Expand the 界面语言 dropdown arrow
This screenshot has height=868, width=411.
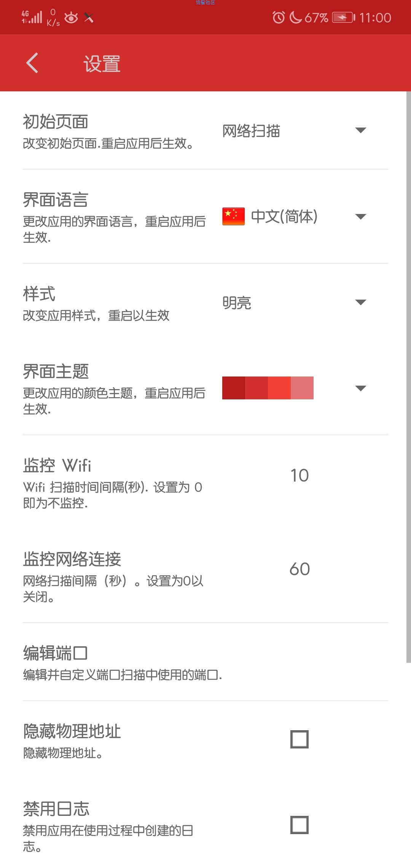pyautogui.click(x=360, y=217)
